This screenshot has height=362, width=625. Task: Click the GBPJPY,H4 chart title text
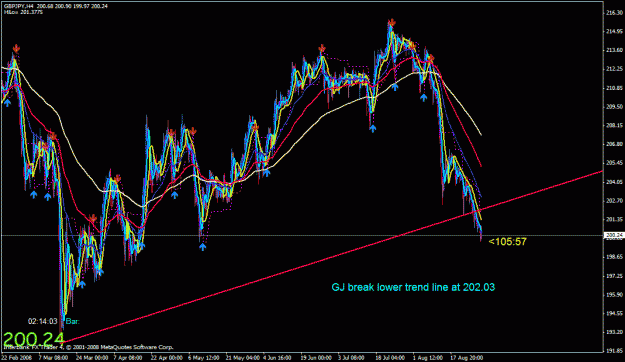pos(56,6)
